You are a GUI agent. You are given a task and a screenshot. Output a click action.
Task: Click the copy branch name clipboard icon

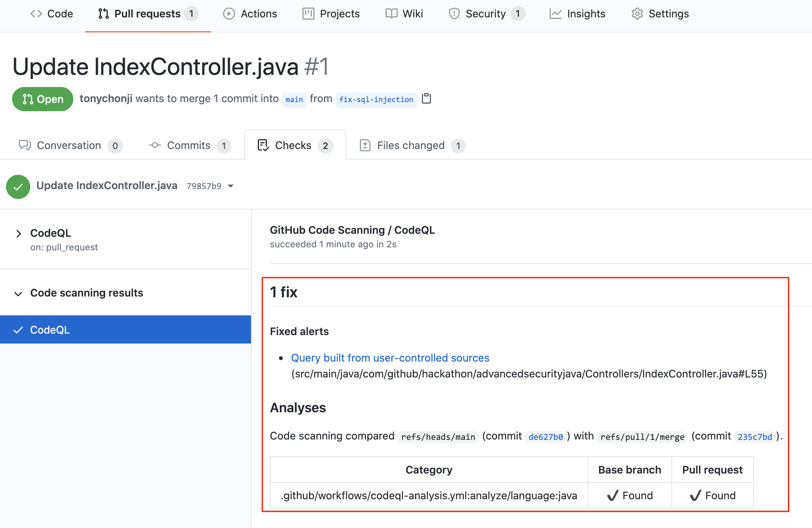[426, 99]
